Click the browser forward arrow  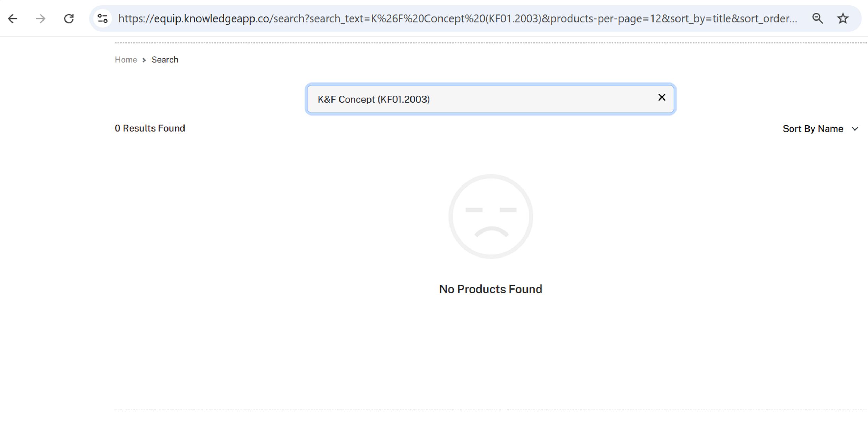point(41,18)
